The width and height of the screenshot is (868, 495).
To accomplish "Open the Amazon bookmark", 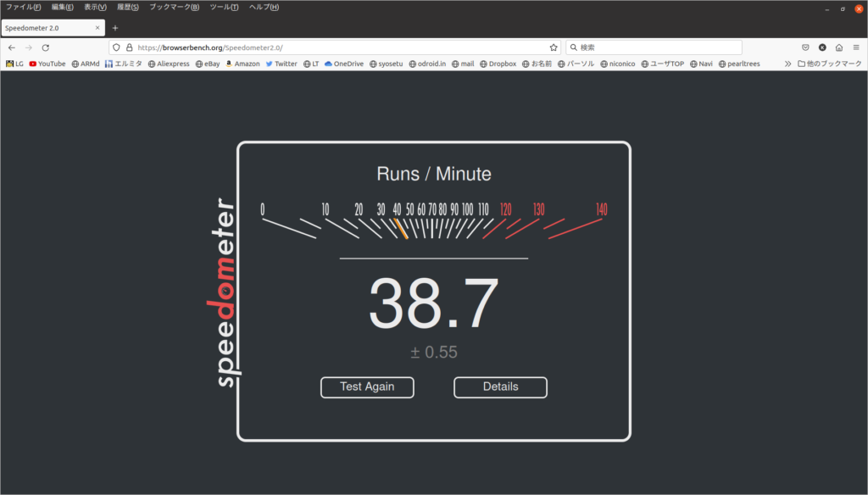I will [x=242, y=64].
